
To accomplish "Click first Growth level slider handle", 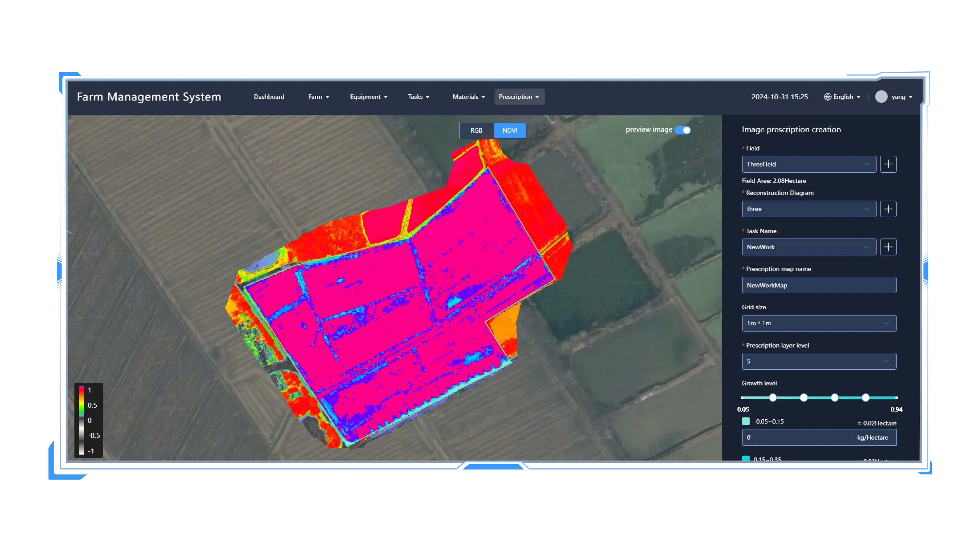I will [x=773, y=398].
